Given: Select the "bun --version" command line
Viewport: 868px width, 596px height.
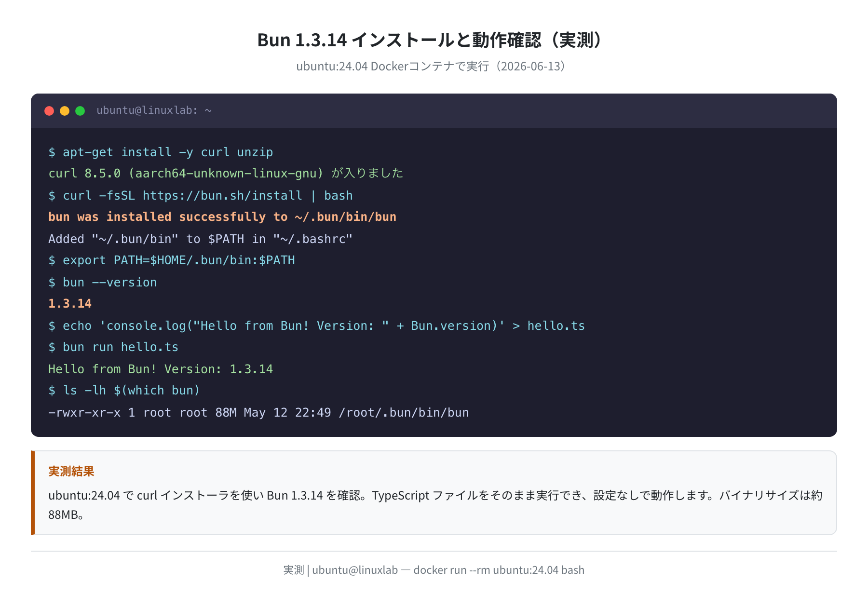Looking at the screenshot, I should click(x=103, y=282).
